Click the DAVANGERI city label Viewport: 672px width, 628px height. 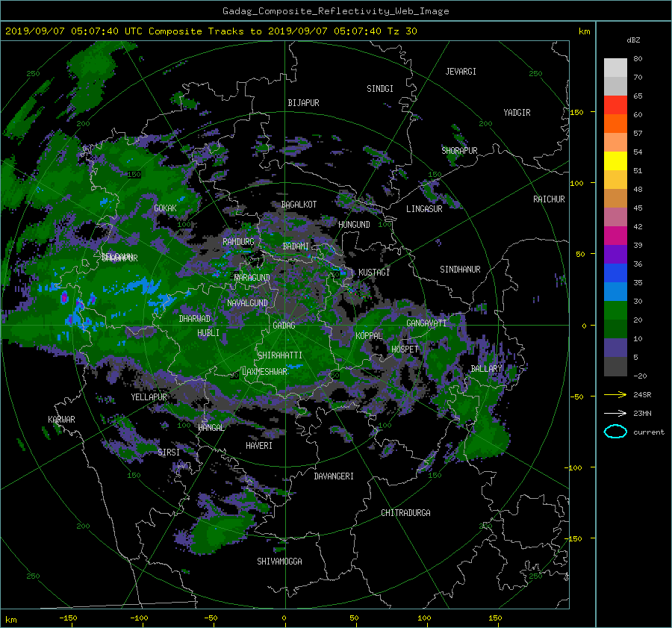[x=334, y=476]
